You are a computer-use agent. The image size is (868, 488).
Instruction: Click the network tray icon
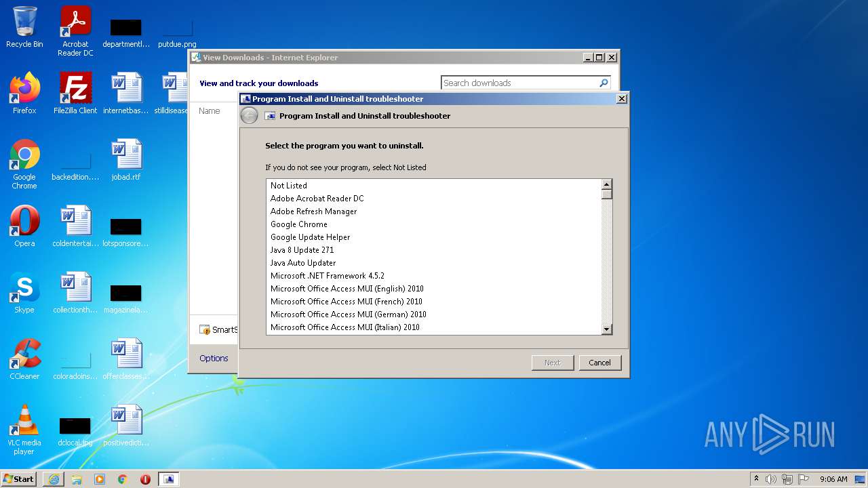pos(787,479)
